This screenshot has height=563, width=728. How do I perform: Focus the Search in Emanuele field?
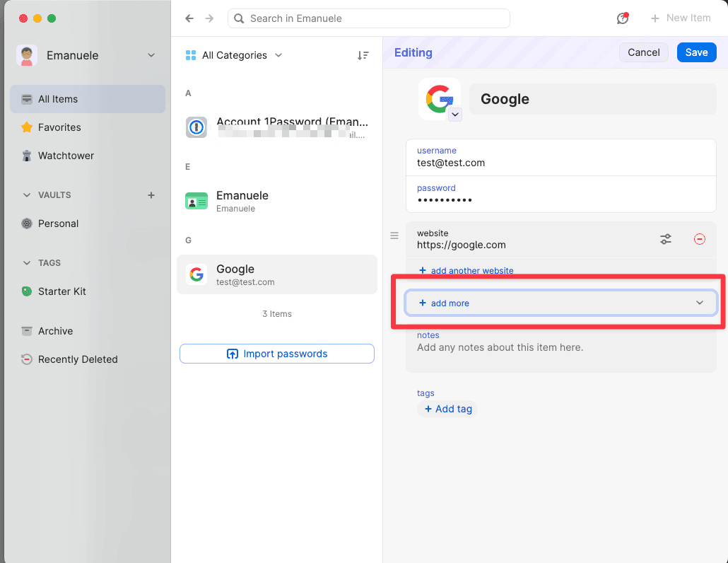point(369,18)
